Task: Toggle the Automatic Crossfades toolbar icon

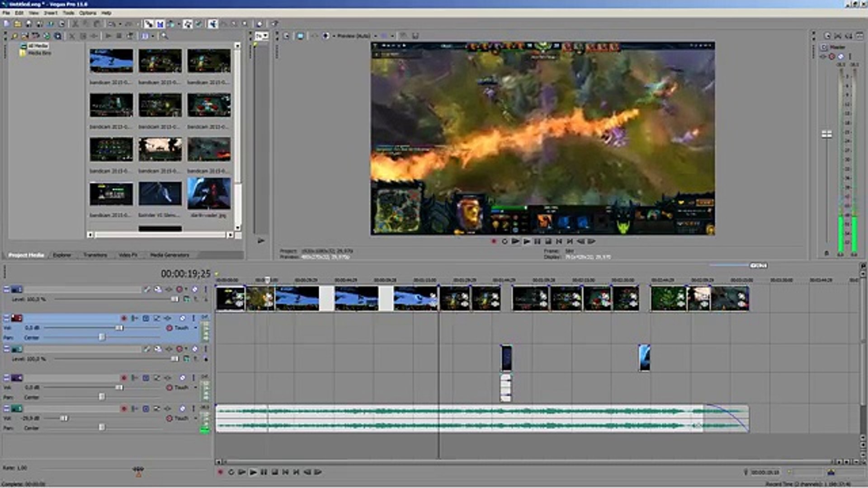Action: tap(160, 24)
